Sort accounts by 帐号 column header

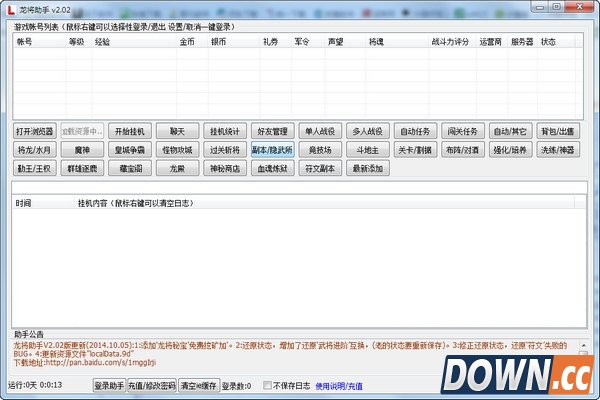pyautogui.click(x=39, y=42)
